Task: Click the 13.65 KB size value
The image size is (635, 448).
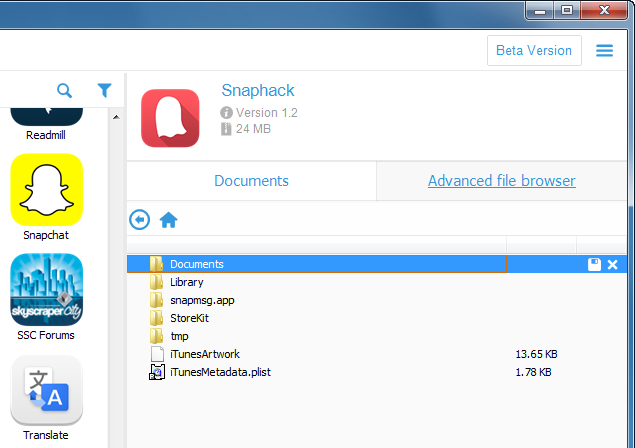Action: (x=536, y=354)
